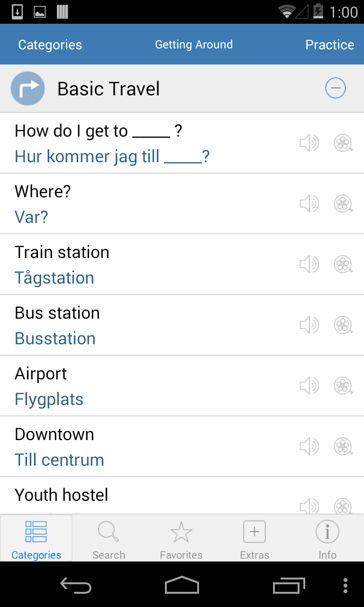Select the Categories bottom tab
The image size is (364, 607).
(36, 538)
